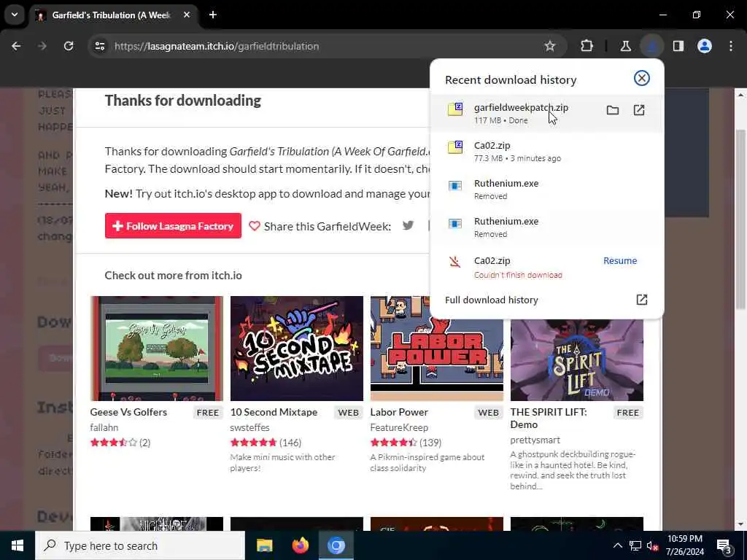Visit author FeatureKreep's page
The image size is (747, 560).
click(x=399, y=427)
